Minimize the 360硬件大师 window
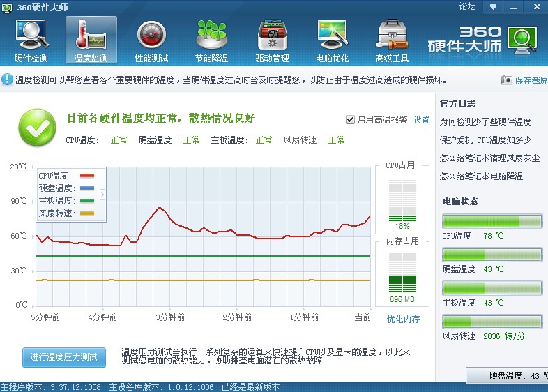Image resolution: width=548 pixels, height=392 pixels. [513, 7]
